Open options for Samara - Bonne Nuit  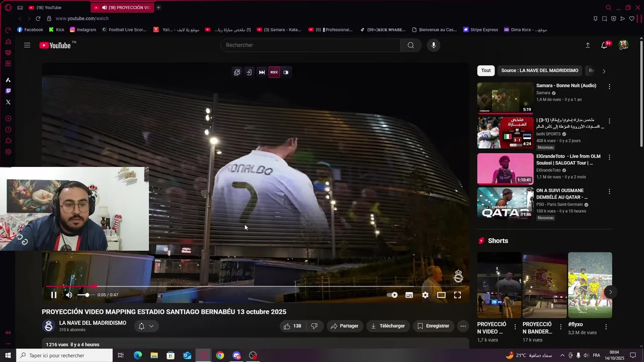(609, 86)
